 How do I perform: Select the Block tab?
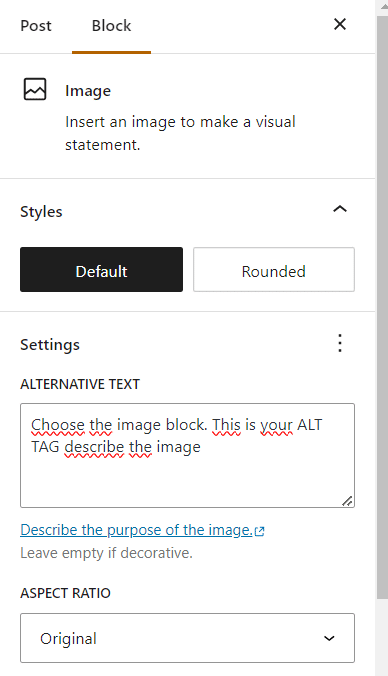pyautogui.click(x=111, y=26)
